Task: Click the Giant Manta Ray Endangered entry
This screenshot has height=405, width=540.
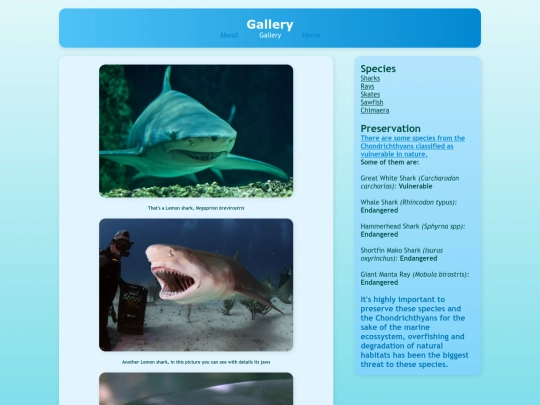Action: [415, 278]
